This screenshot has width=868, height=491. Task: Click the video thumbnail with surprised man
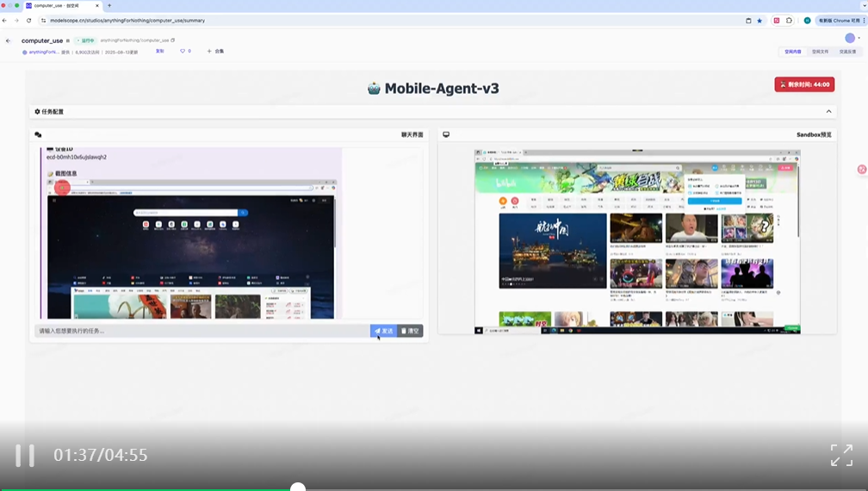[691, 228]
